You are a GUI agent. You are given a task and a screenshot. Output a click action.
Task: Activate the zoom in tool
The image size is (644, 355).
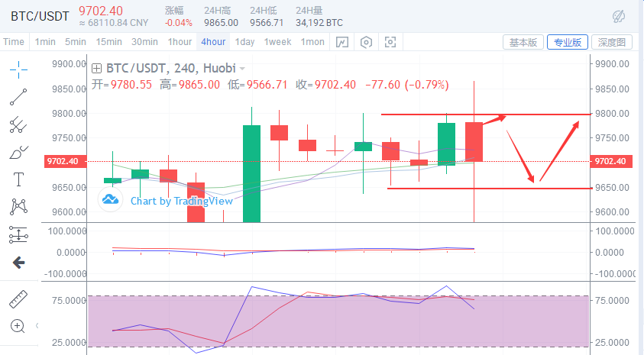18,326
